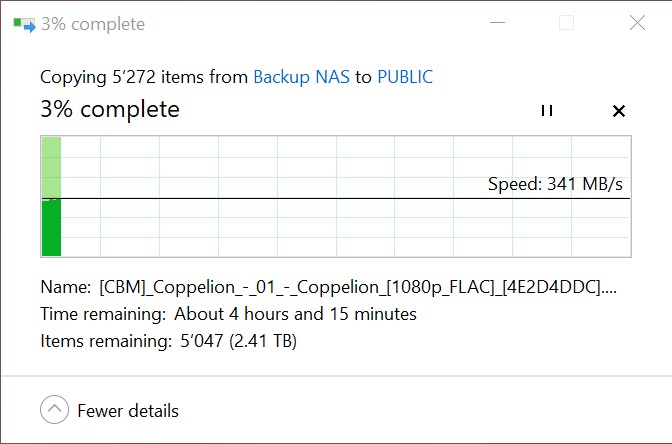Click the "3% complete" window title text
This screenshot has height=444, width=672.
click(92, 24)
